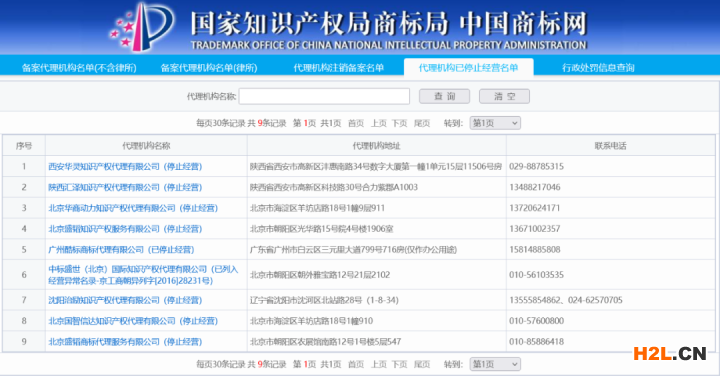Switch to 备案代理机构名单(律所) tab

coord(209,68)
